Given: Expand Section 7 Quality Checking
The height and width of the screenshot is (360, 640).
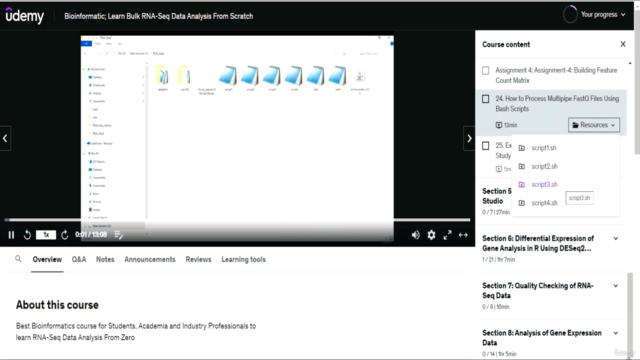Looking at the screenshot, I should click(616, 286).
